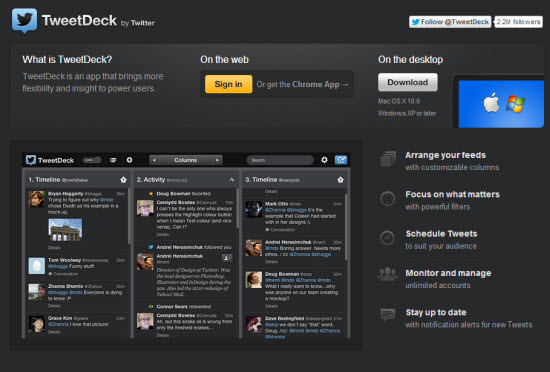Click the TweetDeck bird logo at top

[24, 20]
